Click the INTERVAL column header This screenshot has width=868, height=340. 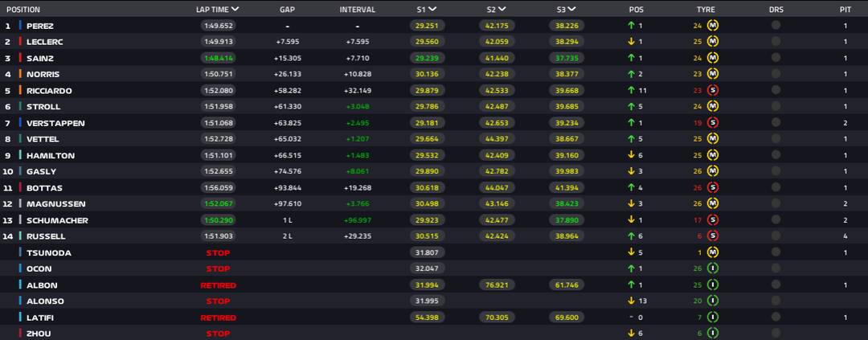pyautogui.click(x=357, y=10)
